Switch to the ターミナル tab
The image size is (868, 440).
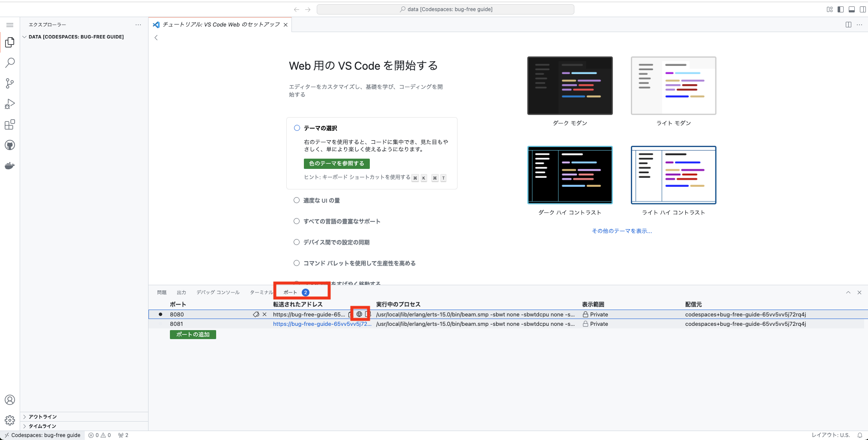click(261, 292)
